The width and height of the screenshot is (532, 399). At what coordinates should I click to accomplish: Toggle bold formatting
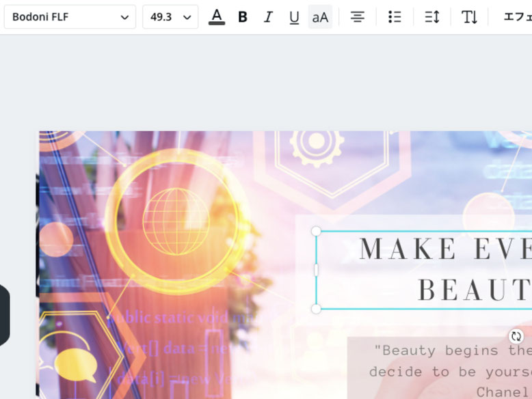[x=243, y=16]
